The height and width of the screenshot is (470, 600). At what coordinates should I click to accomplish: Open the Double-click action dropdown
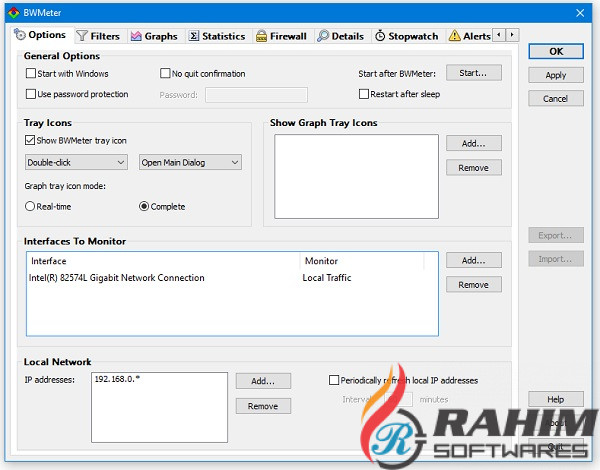point(76,162)
